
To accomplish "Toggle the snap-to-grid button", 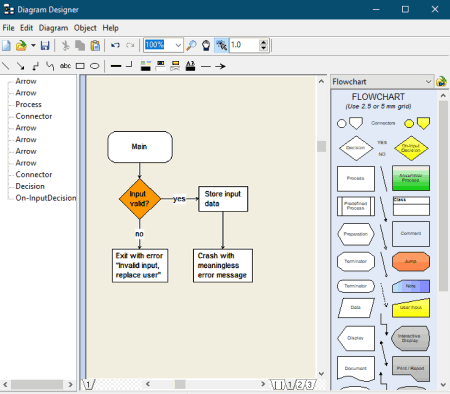I will [x=221, y=45].
